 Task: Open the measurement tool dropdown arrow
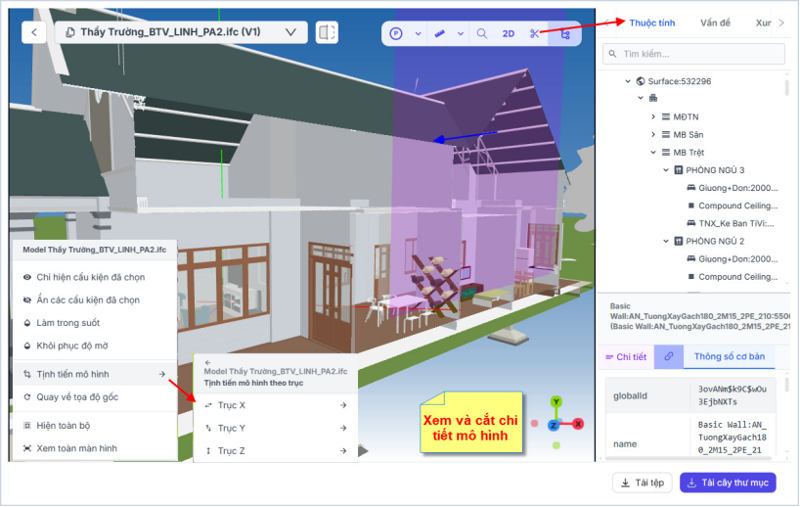pos(460,34)
